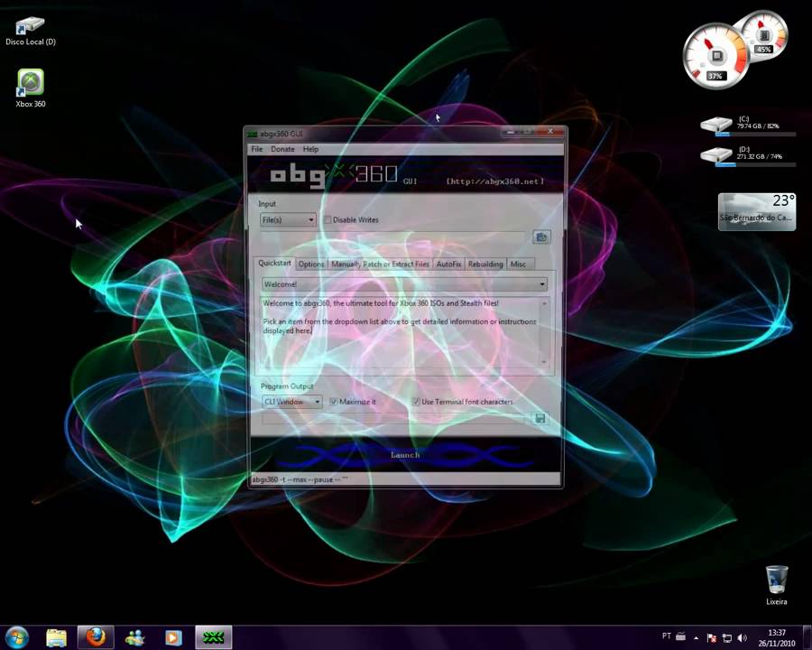The image size is (812, 650).
Task: Select the Xbox 360 desktop shortcut
Action: pos(31,88)
